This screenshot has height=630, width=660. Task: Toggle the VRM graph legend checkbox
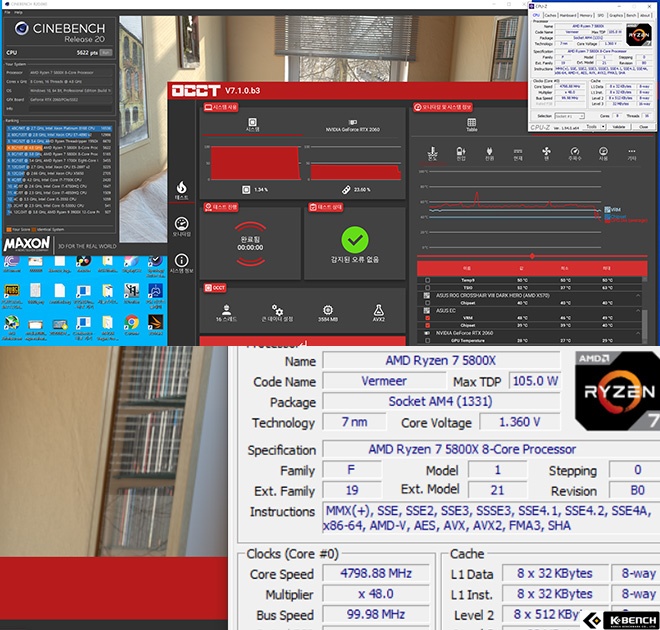(x=607, y=210)
